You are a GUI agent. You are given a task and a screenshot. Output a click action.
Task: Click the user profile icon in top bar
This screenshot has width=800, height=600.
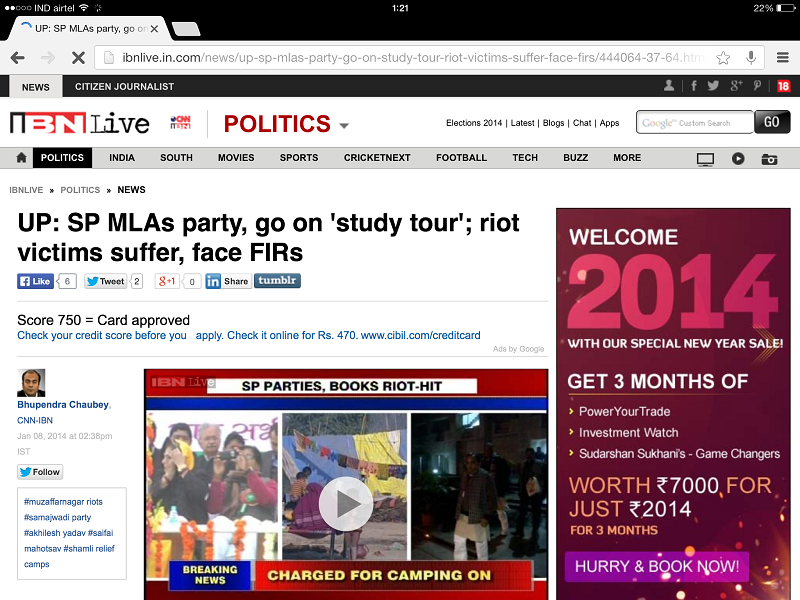[669, 86]
